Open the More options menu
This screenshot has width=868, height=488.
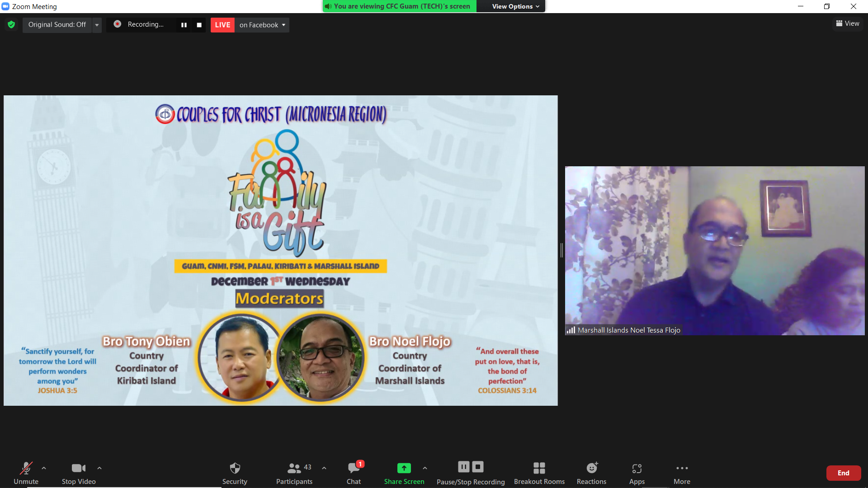[x=682, y=473]
